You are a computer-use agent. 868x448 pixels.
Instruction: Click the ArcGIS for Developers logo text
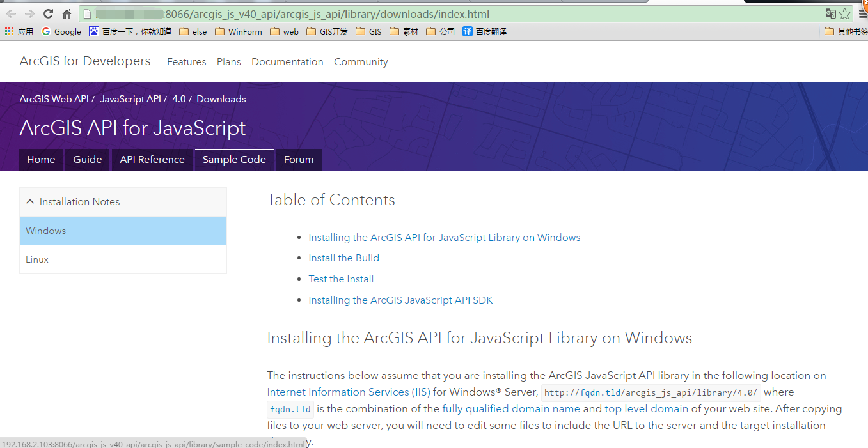pos(85,61)
